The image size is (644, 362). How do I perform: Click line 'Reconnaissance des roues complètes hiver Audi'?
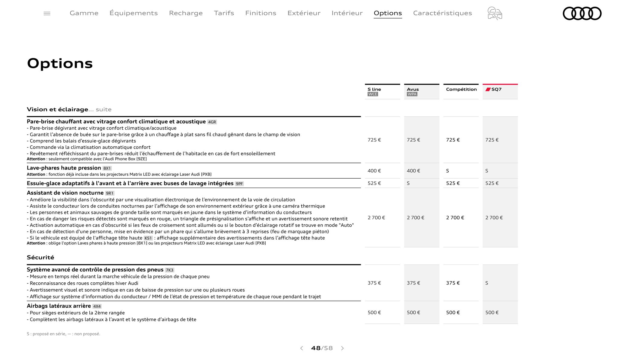click(82, 283)
